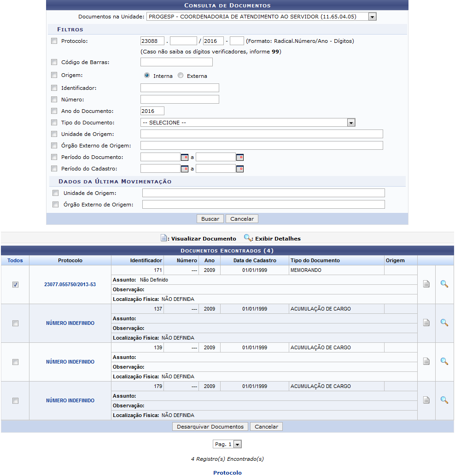This screenshot has height=476, width=455.
Task: Focus Órgão Externo field under Última Movimentação
Action: [x=263, y=204]
